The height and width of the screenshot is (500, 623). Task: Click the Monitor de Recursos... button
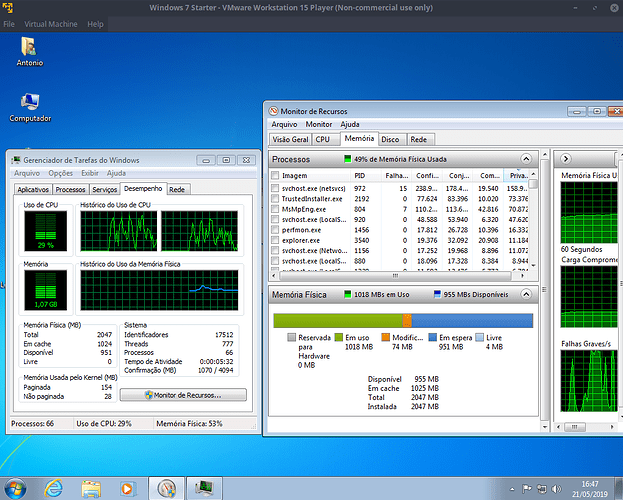[x=183, y=395]
